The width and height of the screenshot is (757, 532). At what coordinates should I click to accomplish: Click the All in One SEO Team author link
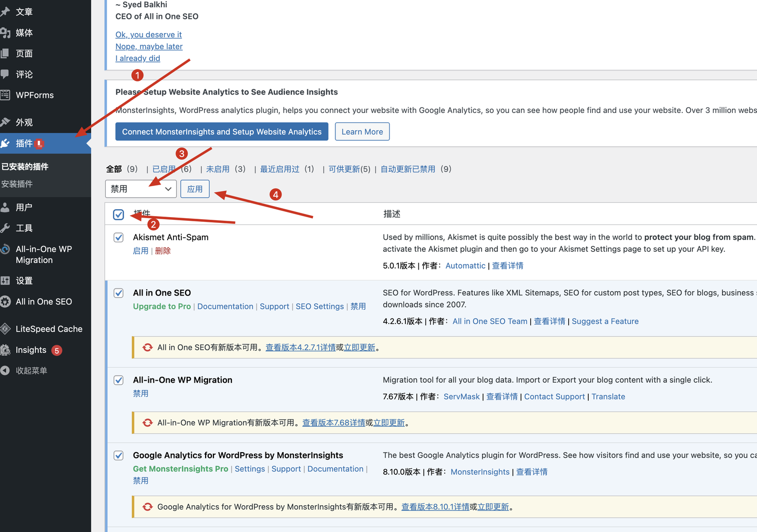coord(490,322)
